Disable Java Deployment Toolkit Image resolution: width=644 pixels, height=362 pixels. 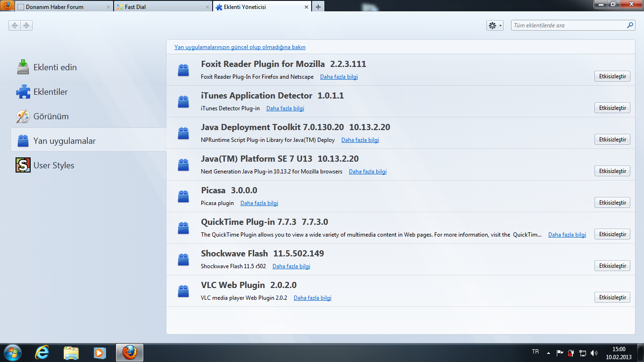pyautogui.click(x=612, y=140)
